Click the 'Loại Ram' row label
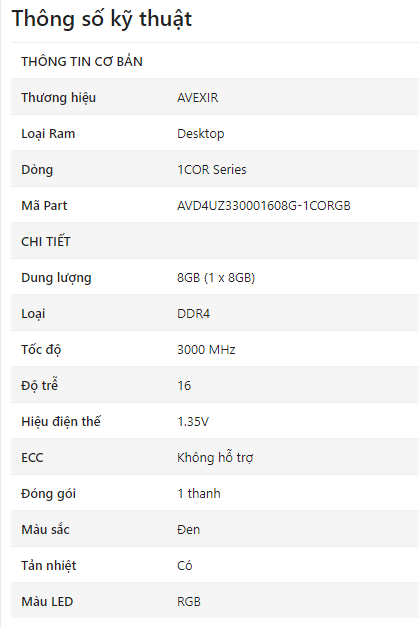Viewport: 419px width, 627px height. [48, 134]
